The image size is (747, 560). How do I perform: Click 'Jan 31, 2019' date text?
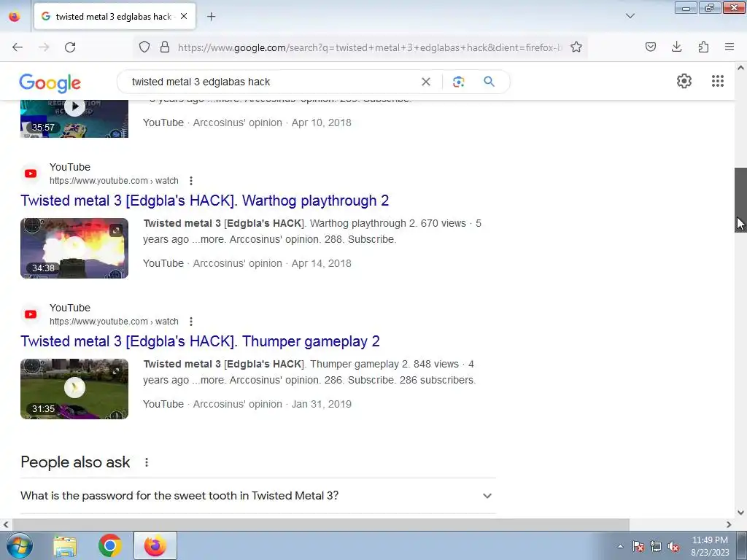(322, 404)
